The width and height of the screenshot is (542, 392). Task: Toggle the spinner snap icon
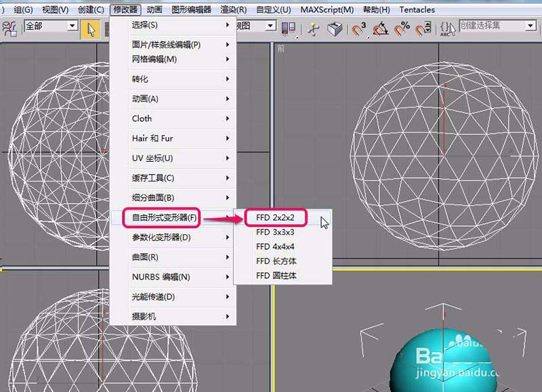coord(423,29)
